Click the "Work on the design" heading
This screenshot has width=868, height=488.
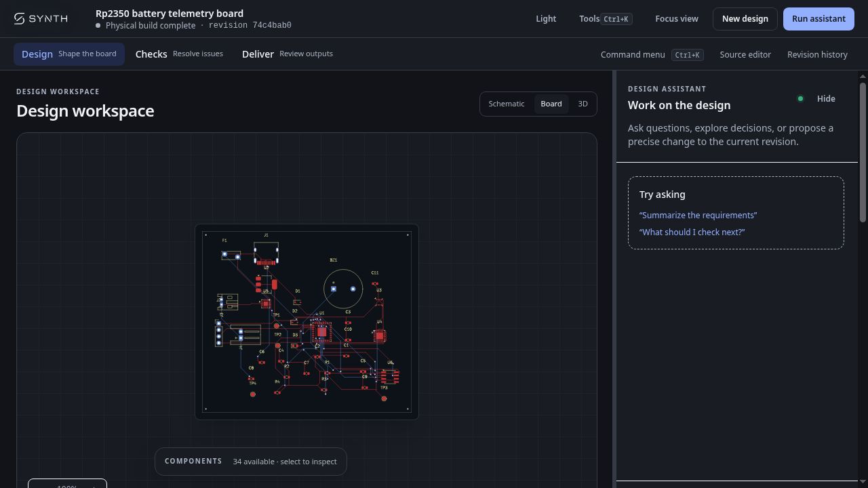pyautogui.click(x=679, y=106)
